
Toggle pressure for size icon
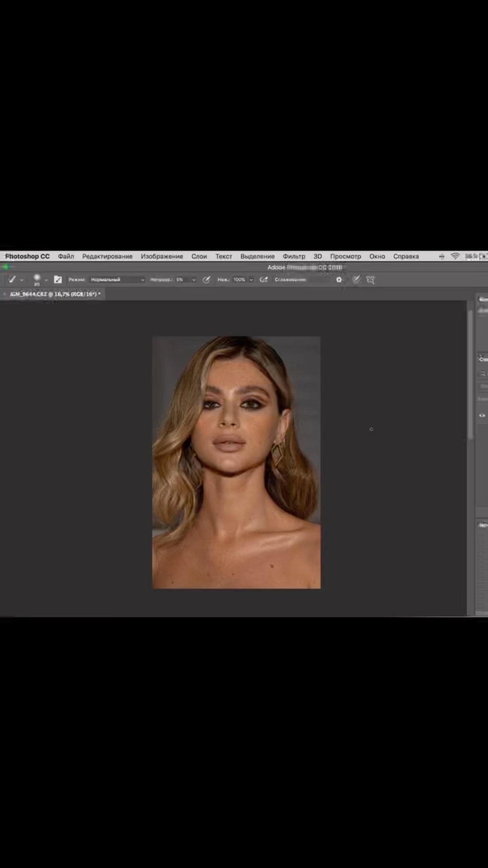(357, 280)
